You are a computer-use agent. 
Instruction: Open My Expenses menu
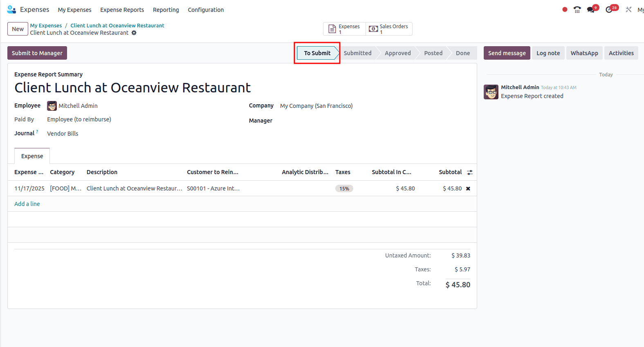click(x=74, y=10)
